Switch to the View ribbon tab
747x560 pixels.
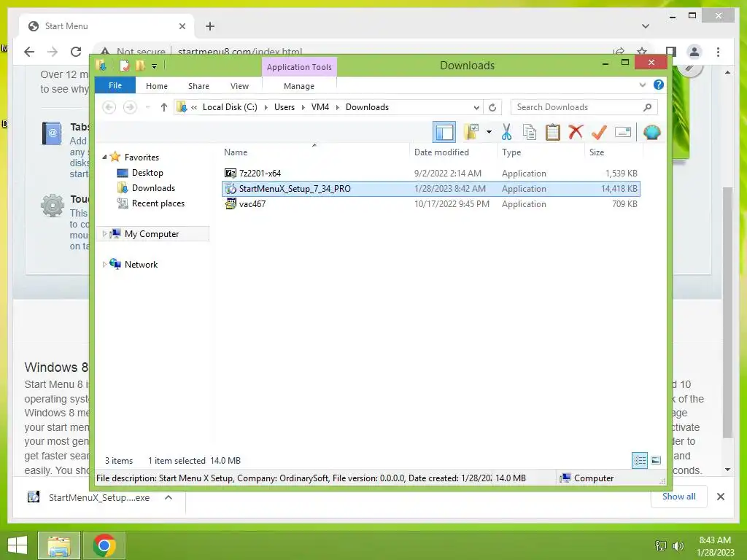coord(239,86)
